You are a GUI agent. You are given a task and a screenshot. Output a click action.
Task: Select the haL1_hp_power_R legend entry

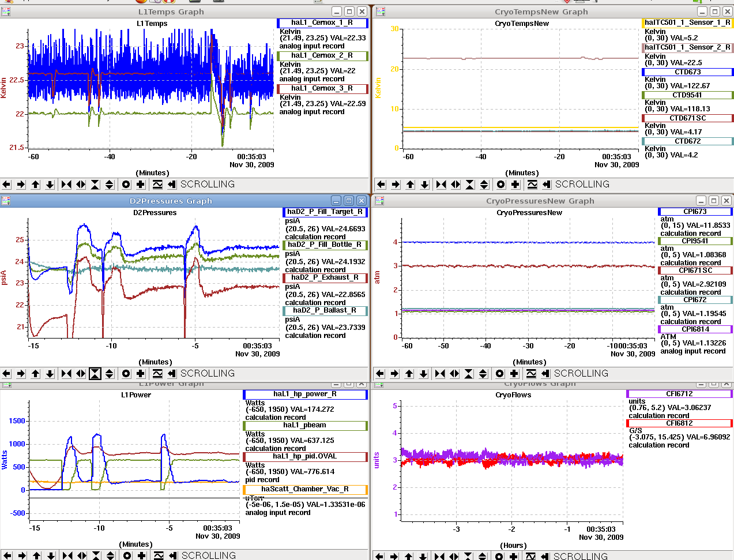305,394
